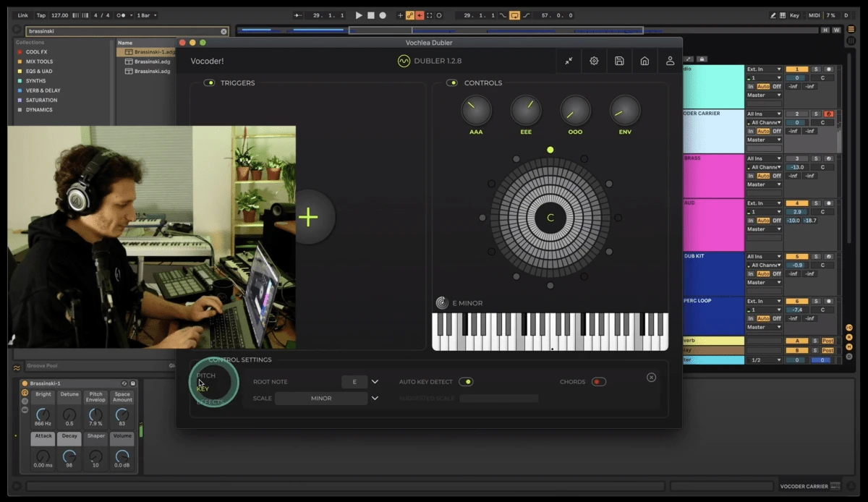This screenshot has width=868, height=502.
Task: Open the 1 Bar quantization dropdown
Action: click(147, 15)
